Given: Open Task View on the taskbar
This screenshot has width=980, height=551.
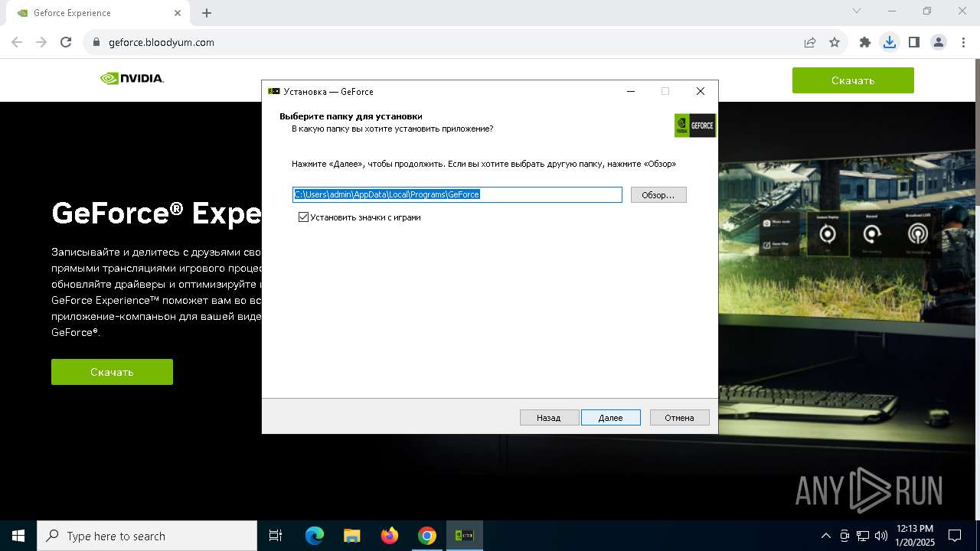Looking at the screenshot, I should pyautogui.click(x=276, y=536).
